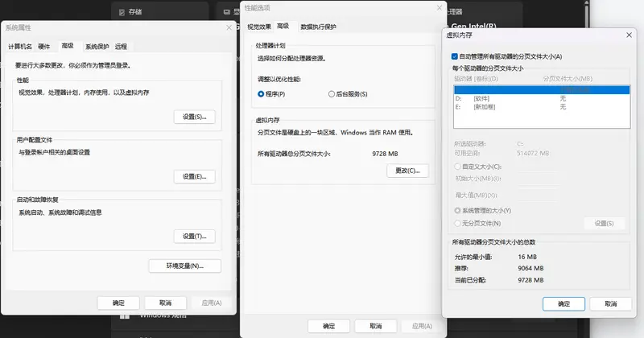The width and height of the screenshot is (644, 338).
Task: Open the 视觉效果 tab in 性能选项
Action: click(259, 27)
